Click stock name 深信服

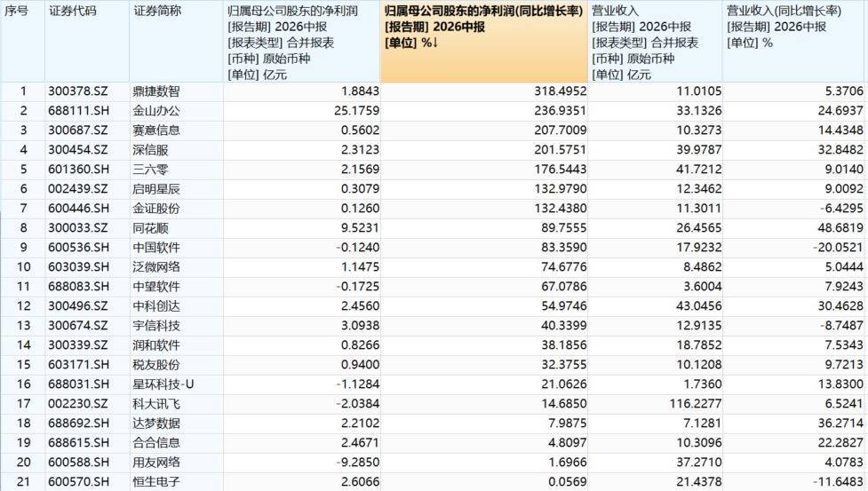click(150, 150)
